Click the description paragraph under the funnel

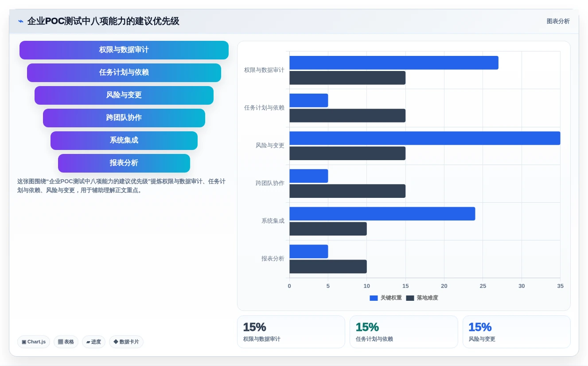pyautogui.click(x=121, y=186)
